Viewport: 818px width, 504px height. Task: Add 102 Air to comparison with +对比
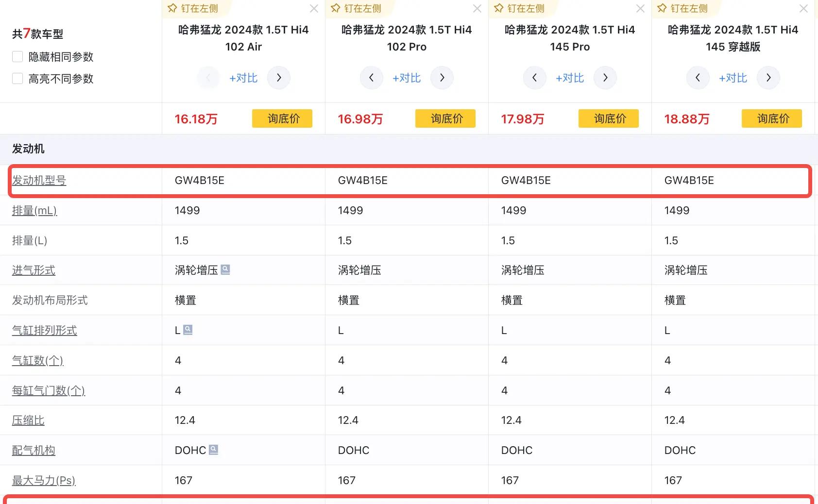pos(243,78)
